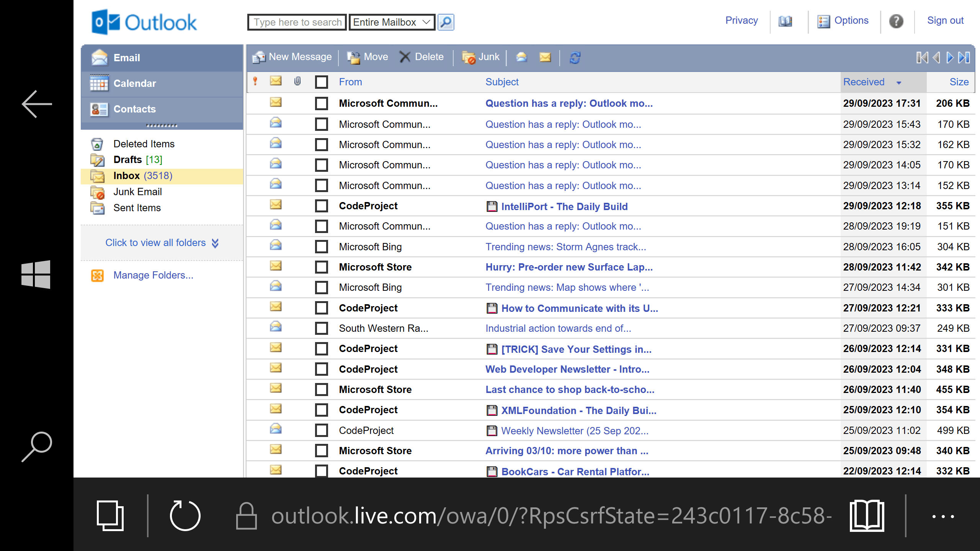Open the address book icon next to Privacy
This screenshot has width=980, height=551.
(x=785, y=21)
